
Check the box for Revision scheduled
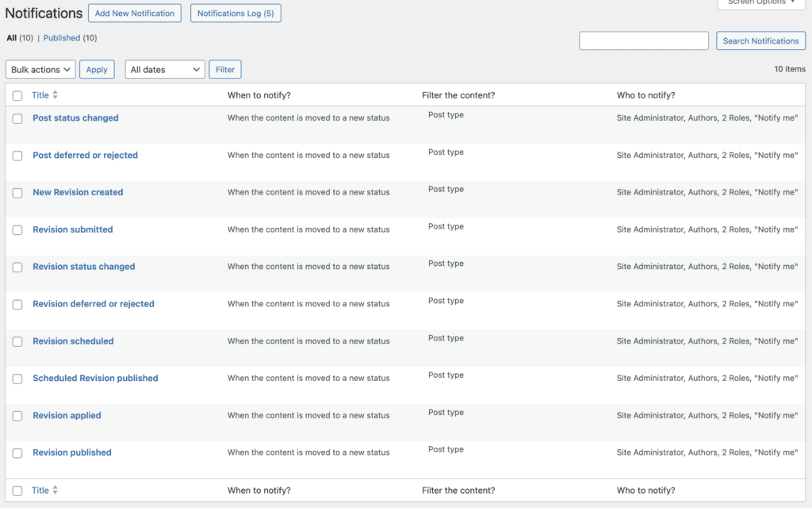pos(17,341)
